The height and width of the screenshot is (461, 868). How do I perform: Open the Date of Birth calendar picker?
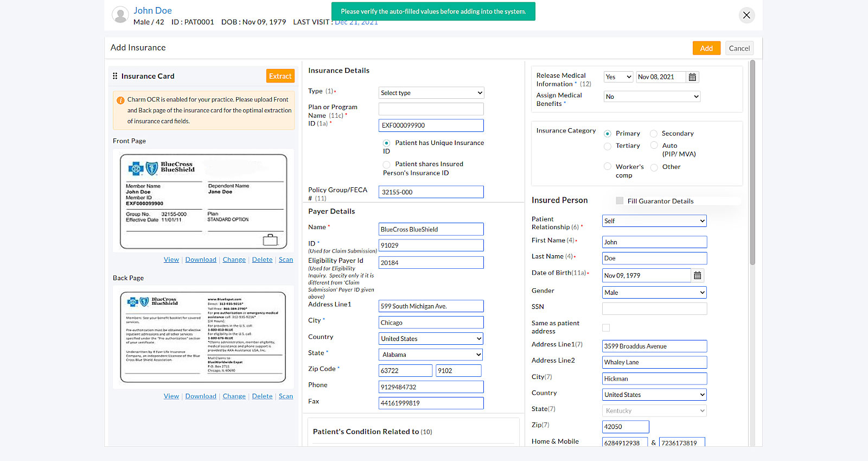698,276
